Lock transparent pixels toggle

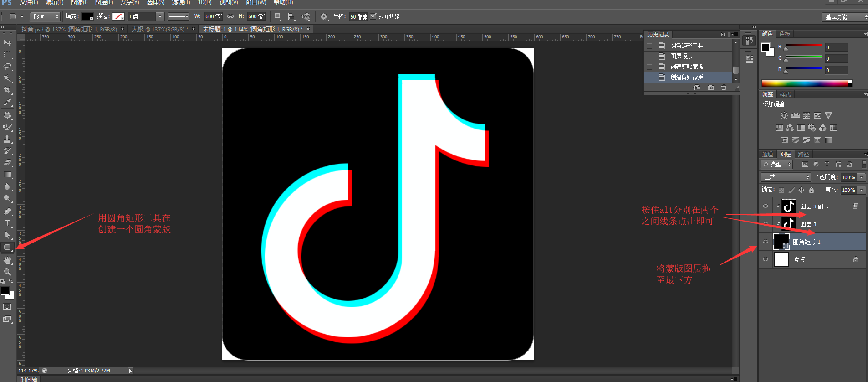click(781, 190)
